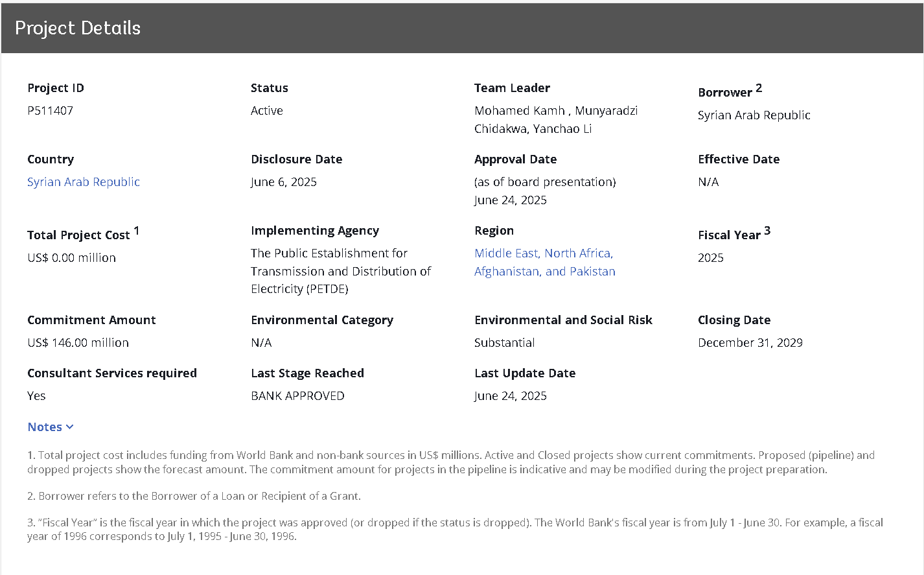Image resolution: width=924 pixels, height=575 pixels.
Task: Click the Project Details header title
Action: click(x=78, y=28)
